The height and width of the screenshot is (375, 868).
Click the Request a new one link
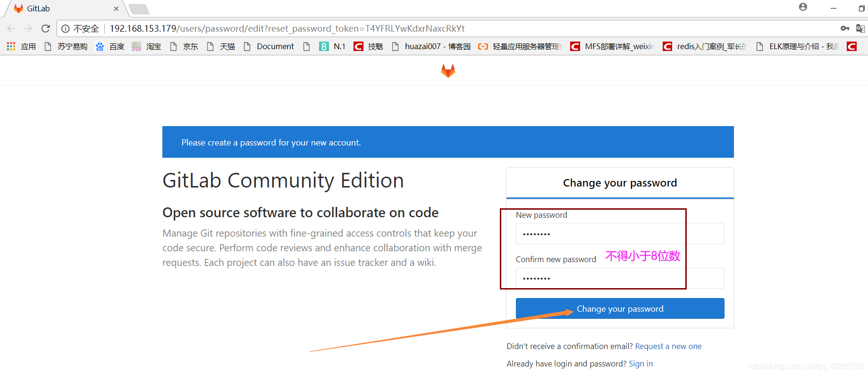[x=668, y=346]
